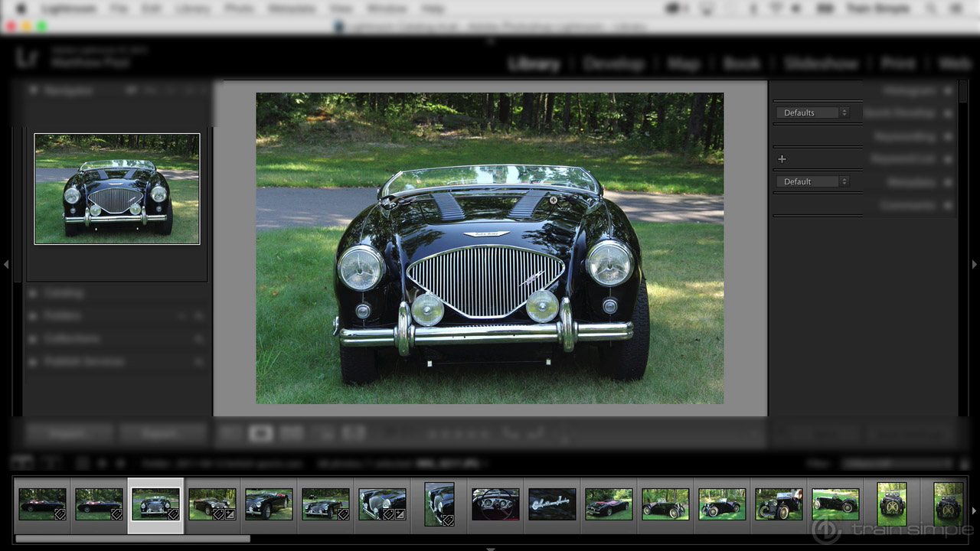Click the Quick Develop plus icon on right panel
980x551 pixels.
pos(782,158)
